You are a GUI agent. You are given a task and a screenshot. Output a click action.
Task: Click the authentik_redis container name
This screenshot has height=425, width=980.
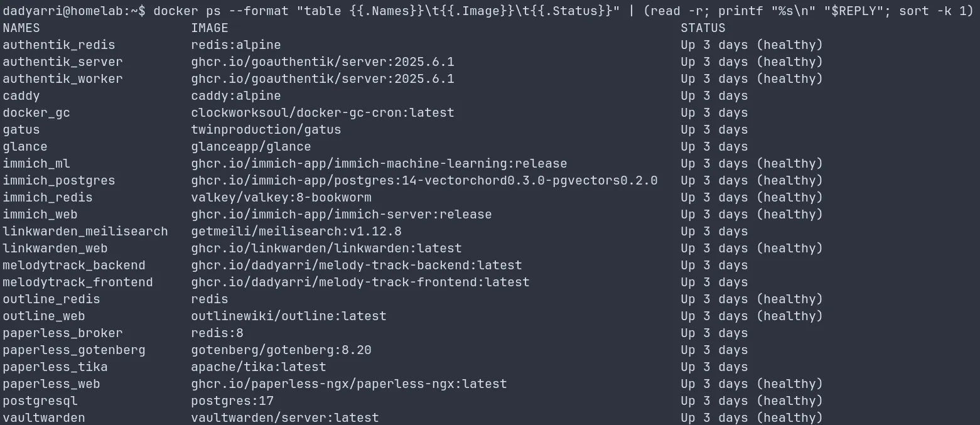pyautogui.click(x=59, y=45)
